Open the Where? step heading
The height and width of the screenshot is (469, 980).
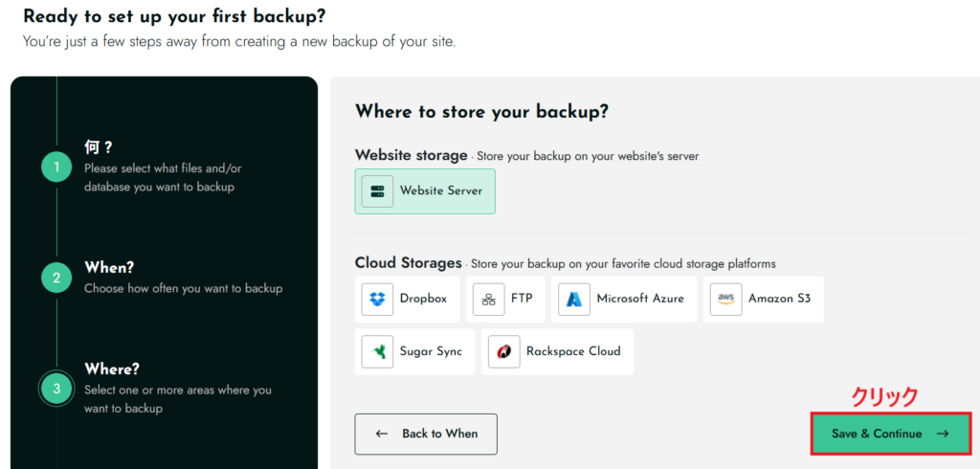112,368
